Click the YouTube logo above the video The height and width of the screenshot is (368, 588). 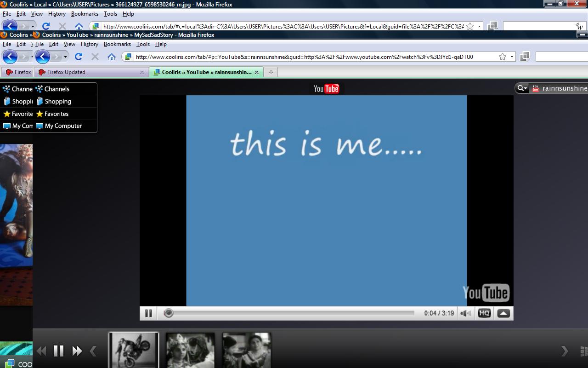[326, 89]
